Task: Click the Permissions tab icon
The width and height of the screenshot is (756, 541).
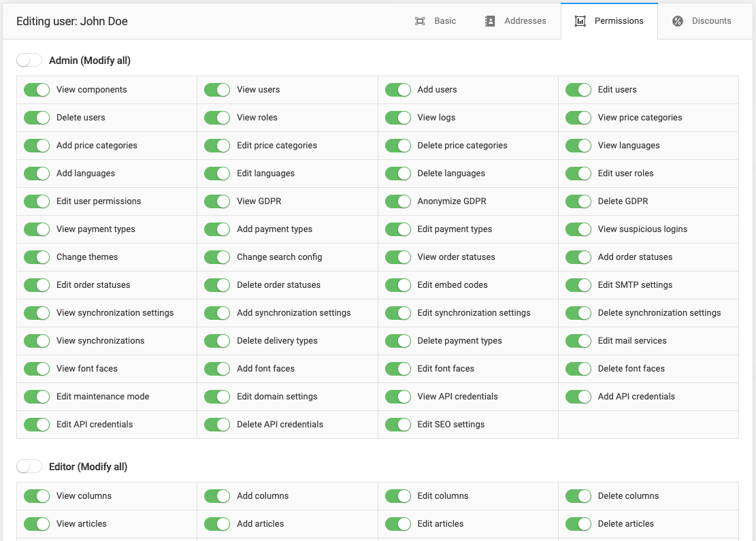Action: [580, 21]
